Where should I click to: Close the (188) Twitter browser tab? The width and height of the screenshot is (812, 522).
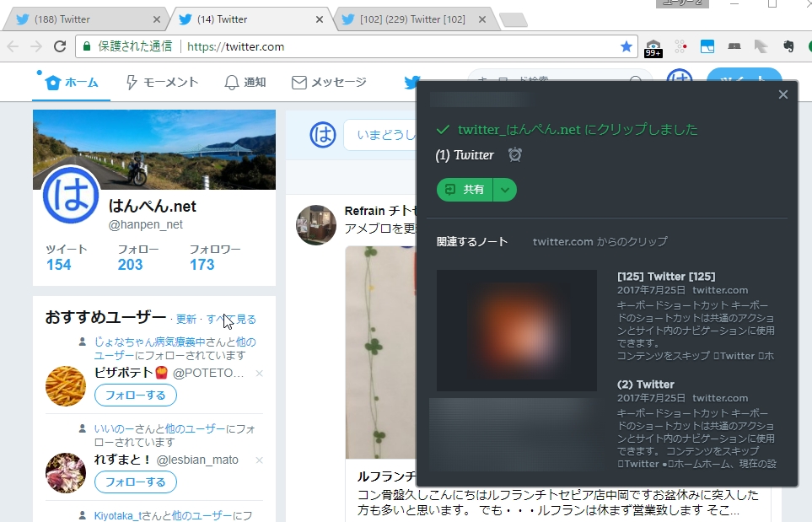157,19
